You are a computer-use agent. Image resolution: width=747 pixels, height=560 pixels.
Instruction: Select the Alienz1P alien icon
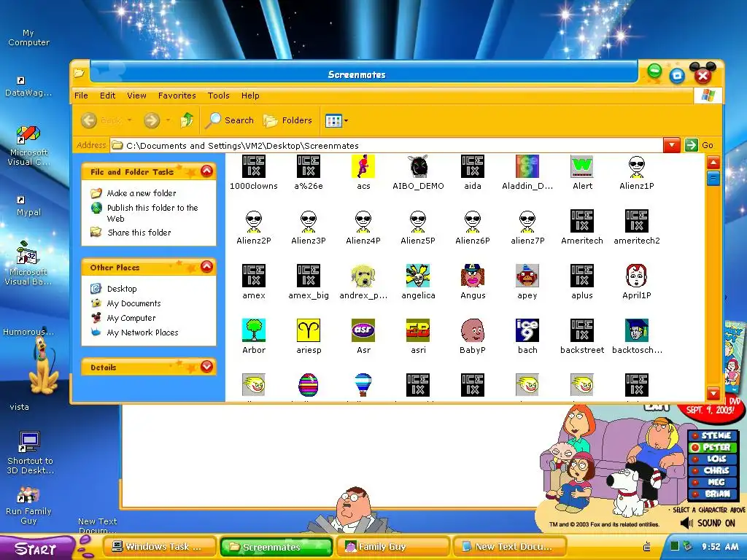(636, 166)
